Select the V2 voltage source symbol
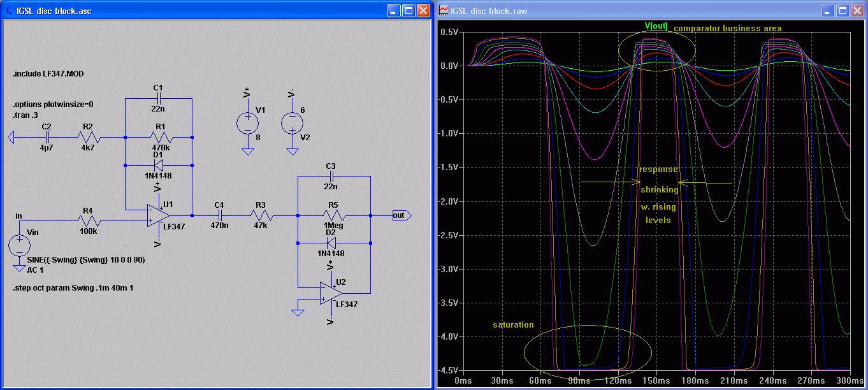868x390 pixels. click(292, 122)
